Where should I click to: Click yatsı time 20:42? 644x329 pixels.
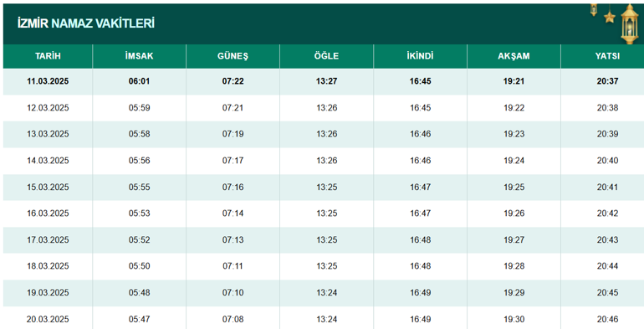(x=607, y=213)
